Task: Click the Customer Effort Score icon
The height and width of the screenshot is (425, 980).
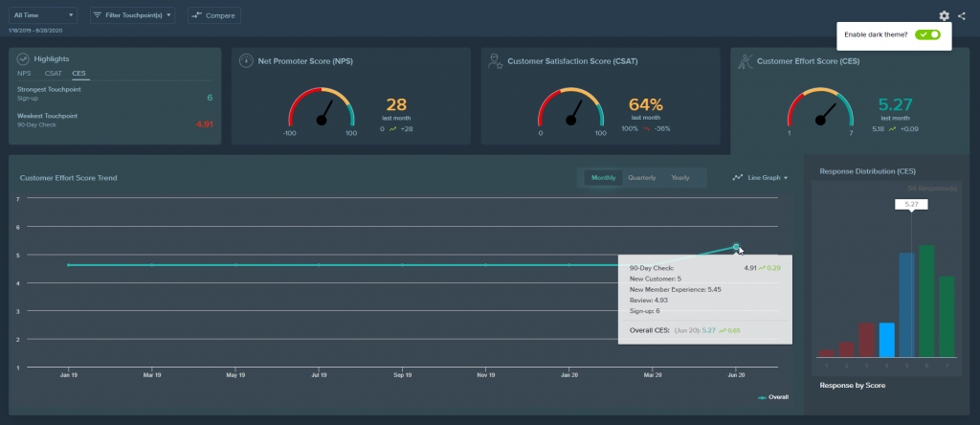Action: coord(745,61)
